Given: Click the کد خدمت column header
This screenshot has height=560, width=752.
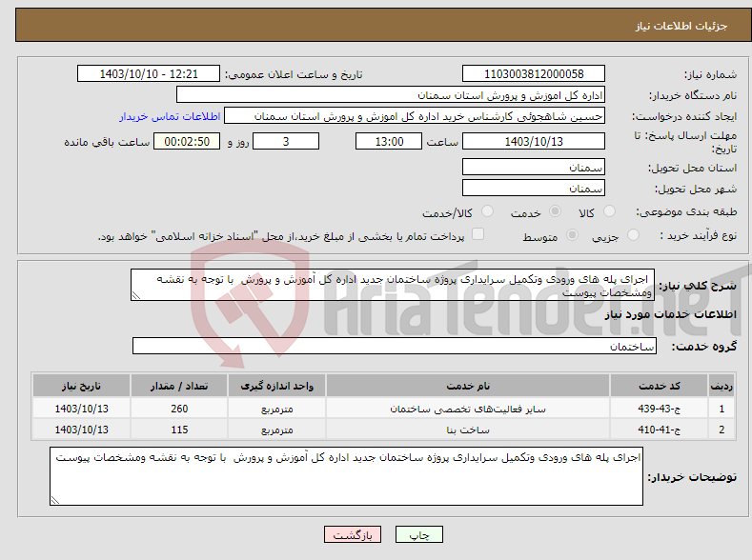Looking at the screenshot, I should click(659, 386).
